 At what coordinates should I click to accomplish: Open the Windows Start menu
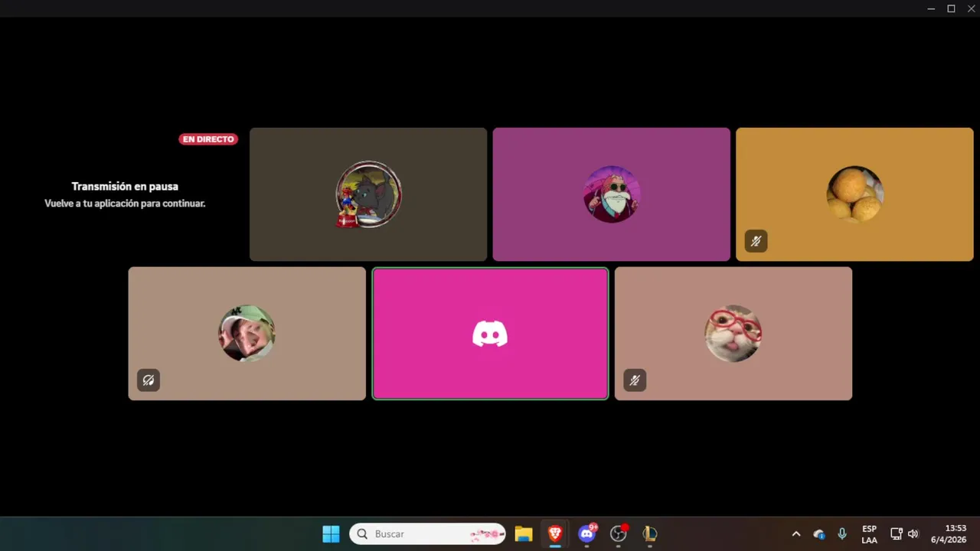pos(331,533)
